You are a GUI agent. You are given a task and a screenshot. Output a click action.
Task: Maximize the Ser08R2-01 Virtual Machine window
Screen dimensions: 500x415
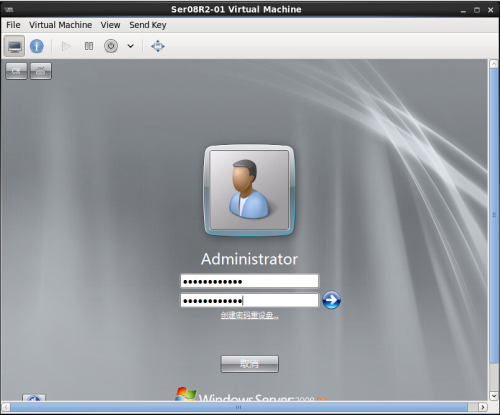click(x=477, y=10)
